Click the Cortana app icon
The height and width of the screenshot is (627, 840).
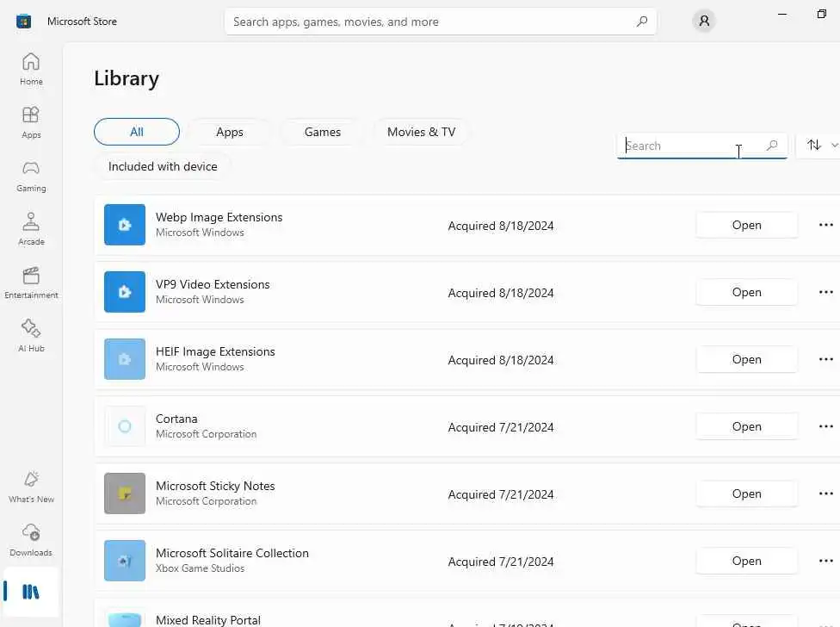point(124,426)
